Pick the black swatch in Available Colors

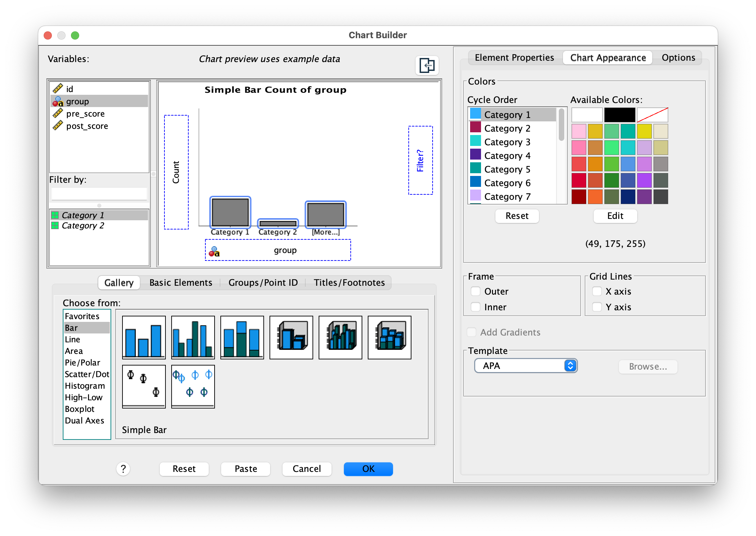[619, 115]
